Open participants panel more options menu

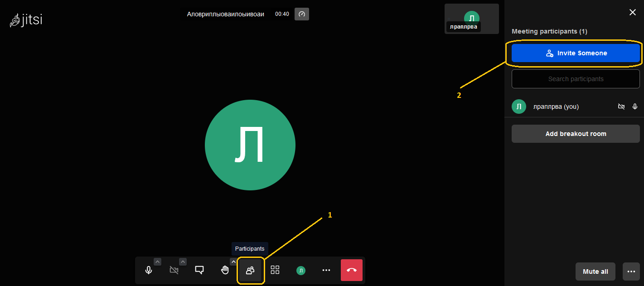[x=631, y=271]
